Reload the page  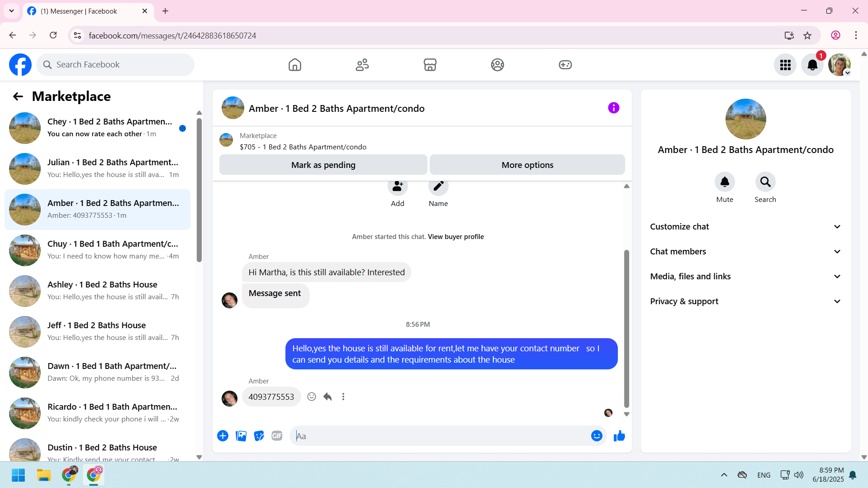53,35
